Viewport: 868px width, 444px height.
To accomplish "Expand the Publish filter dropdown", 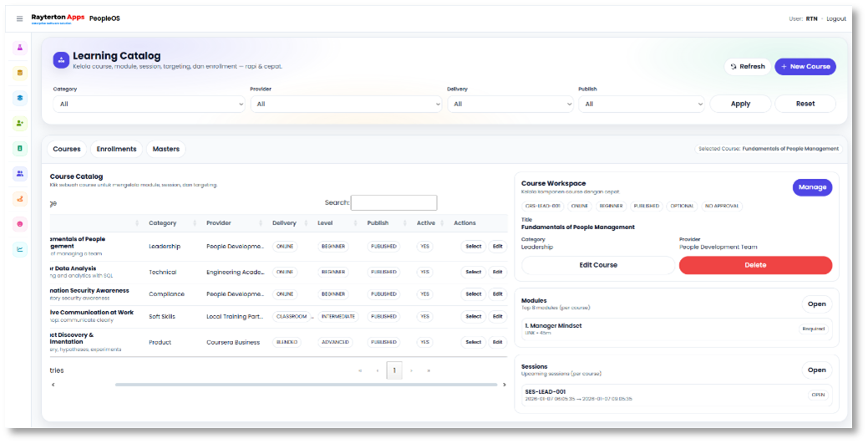I will pos(641,105).
